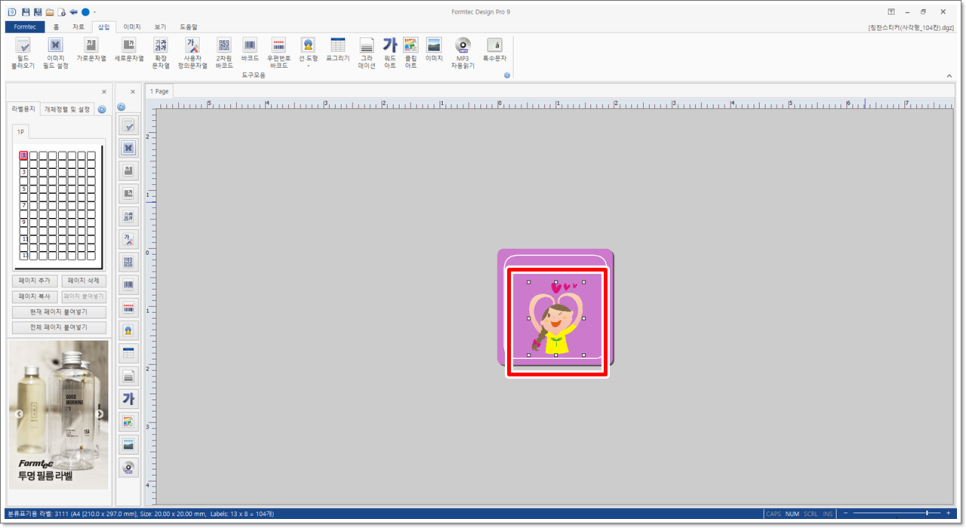Select MP3 disc tool in the vertical toolbar
The height and width of the screenshot is (528, 966).
[128, 468]
